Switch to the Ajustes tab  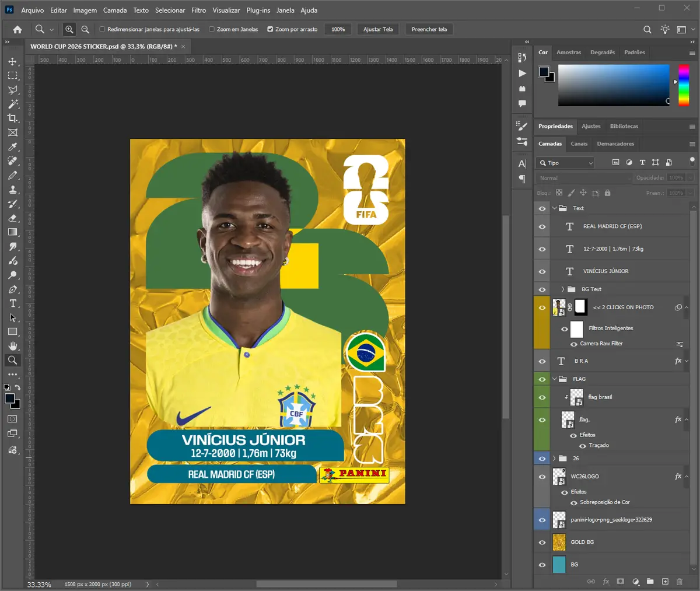click(x=591, y=126)
